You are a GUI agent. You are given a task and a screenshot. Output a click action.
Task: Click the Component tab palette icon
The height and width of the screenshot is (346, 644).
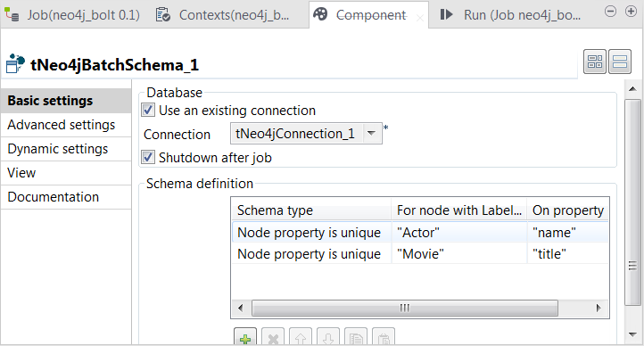320,14
